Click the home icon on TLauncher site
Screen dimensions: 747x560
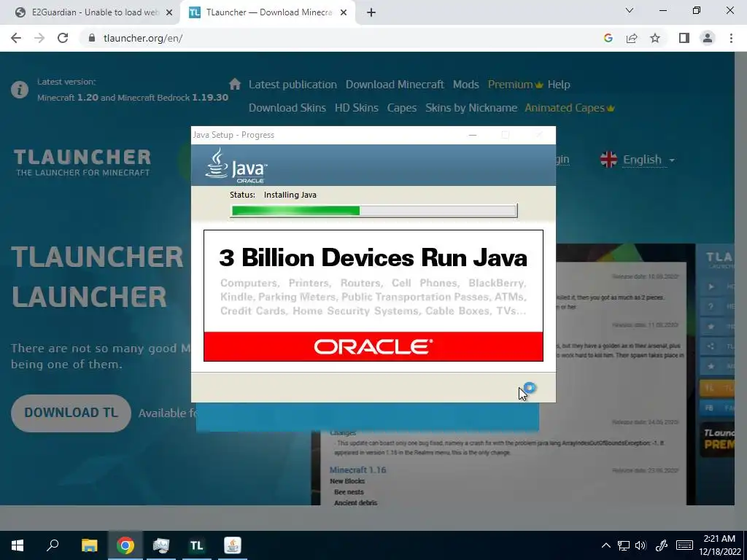235,84
